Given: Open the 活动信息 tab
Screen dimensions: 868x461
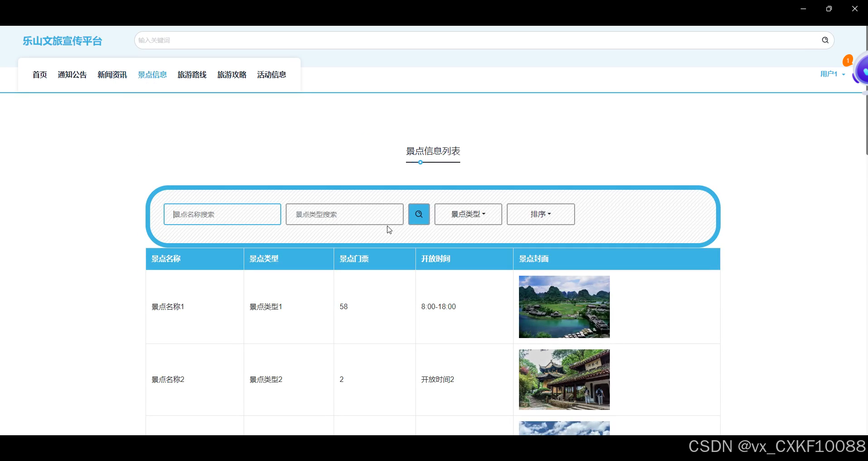Looking at the screenshot, I should [272, 75].
